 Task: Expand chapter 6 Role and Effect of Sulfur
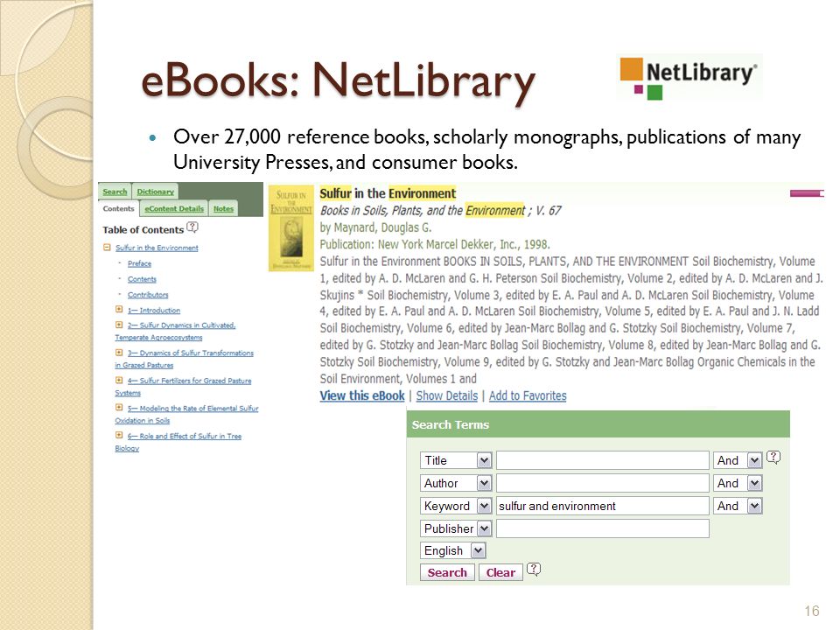click(x=119, y=436)
